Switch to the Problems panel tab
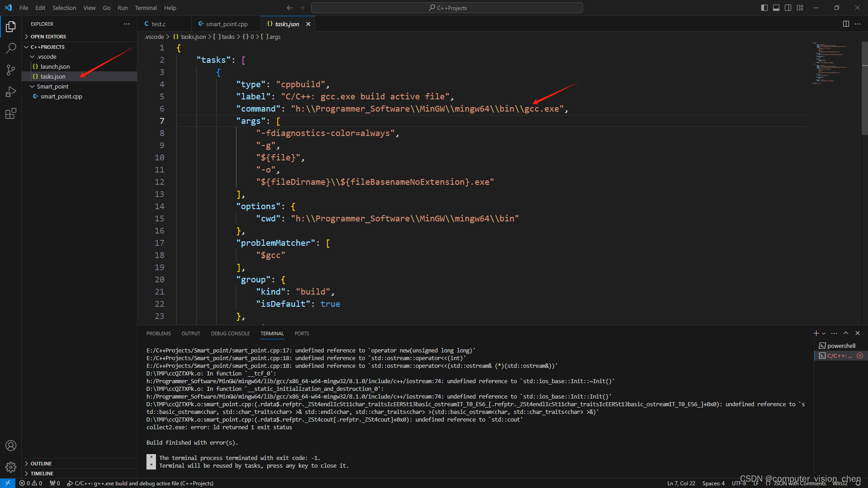This screenshot has height=488, width=868. 158,333
